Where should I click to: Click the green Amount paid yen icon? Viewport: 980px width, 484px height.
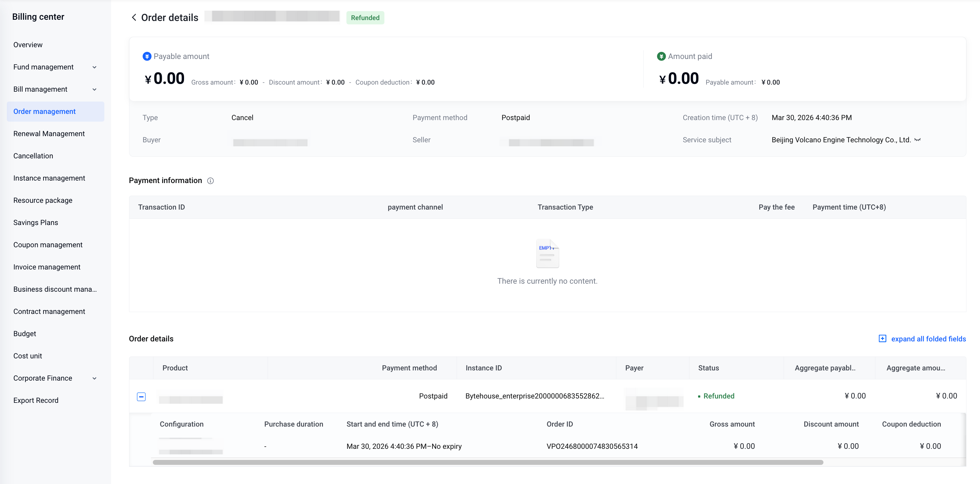661,56
